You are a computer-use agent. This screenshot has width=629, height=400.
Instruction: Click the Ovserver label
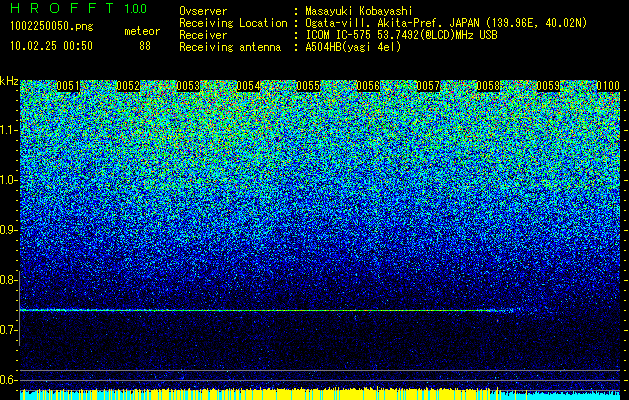coord(203,11)
